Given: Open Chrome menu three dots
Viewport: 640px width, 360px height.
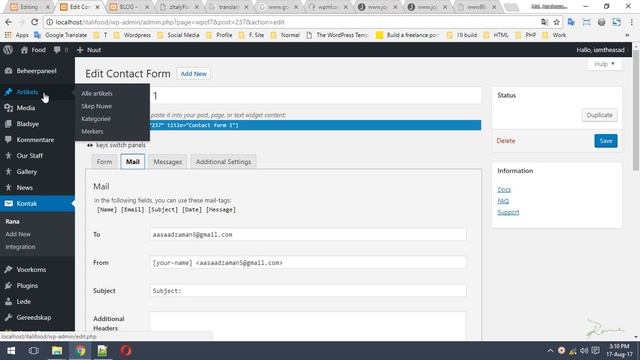Looking at the screenshot, I should [x=631, y=22].
